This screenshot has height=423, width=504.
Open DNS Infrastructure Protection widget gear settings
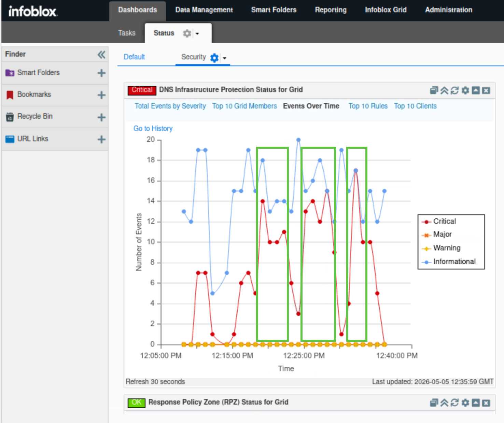465,90
